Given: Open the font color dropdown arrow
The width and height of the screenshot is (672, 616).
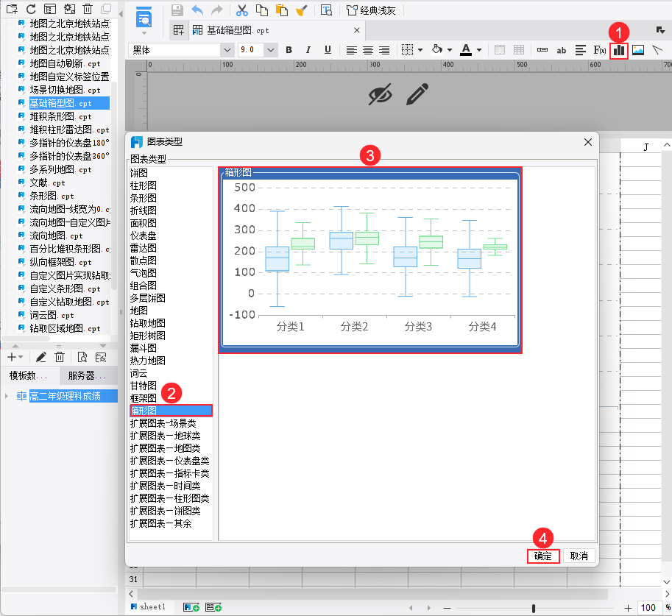Looking at the screenshot, I should point(479,50).
